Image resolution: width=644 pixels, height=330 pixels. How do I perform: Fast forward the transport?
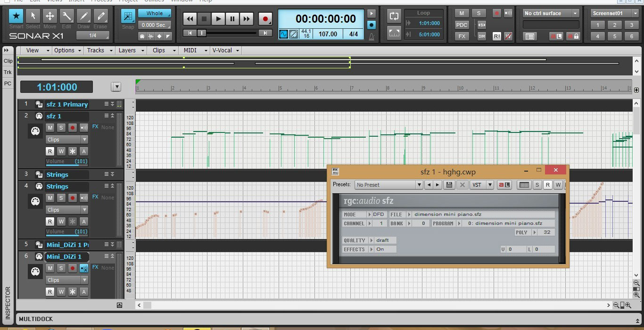tap(246, 19)
